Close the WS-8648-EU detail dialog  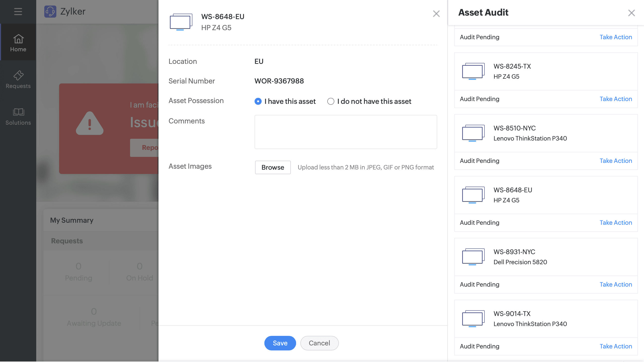[436, 14]
